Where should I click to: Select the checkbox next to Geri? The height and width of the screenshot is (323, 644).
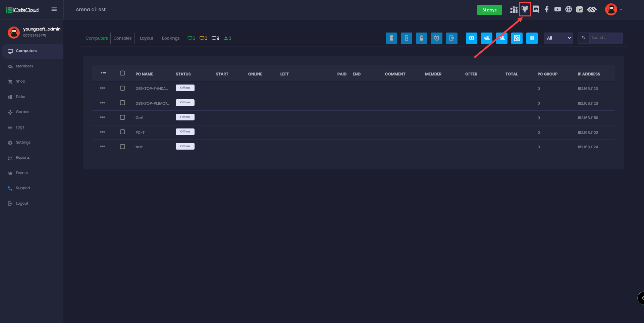click(x=122, y=117)
